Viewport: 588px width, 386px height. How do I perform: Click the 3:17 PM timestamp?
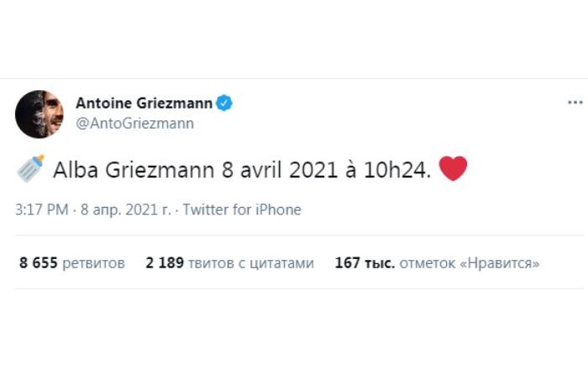42,209
